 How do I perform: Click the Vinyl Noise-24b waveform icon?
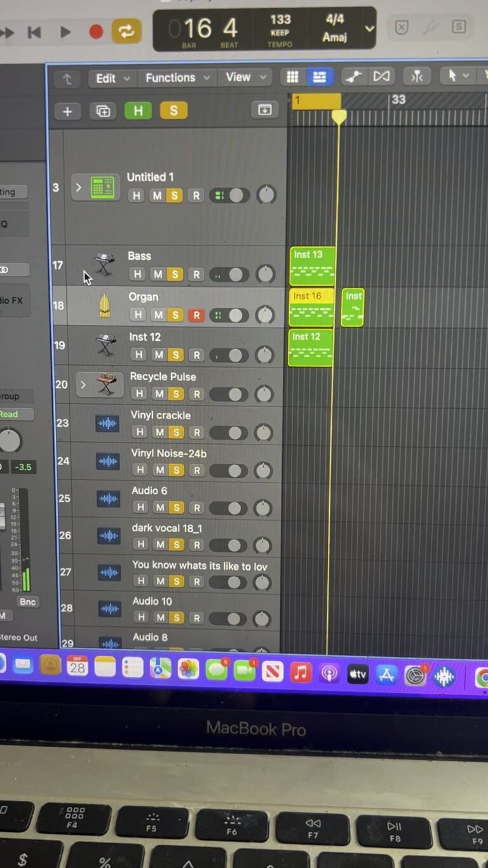click(108, 462)
